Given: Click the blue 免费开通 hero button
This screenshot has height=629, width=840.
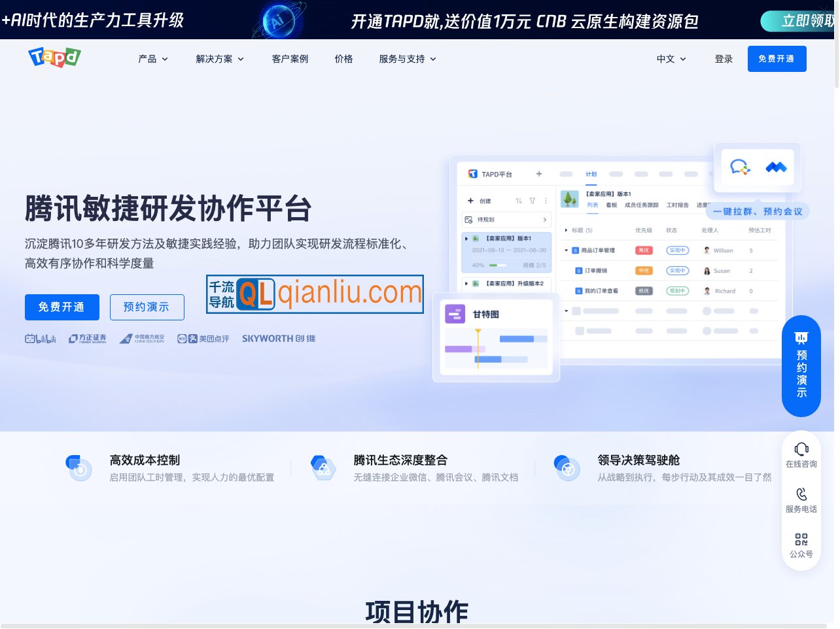Looking at the screenshot, I should click(62, 307).
